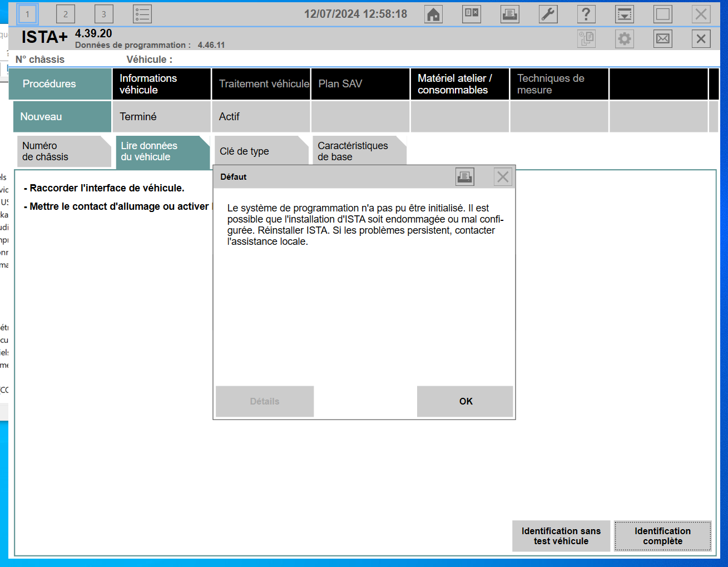Close the ISTA session with the lower X button
The width and height of the screenshot is (728, 567).
701,38
